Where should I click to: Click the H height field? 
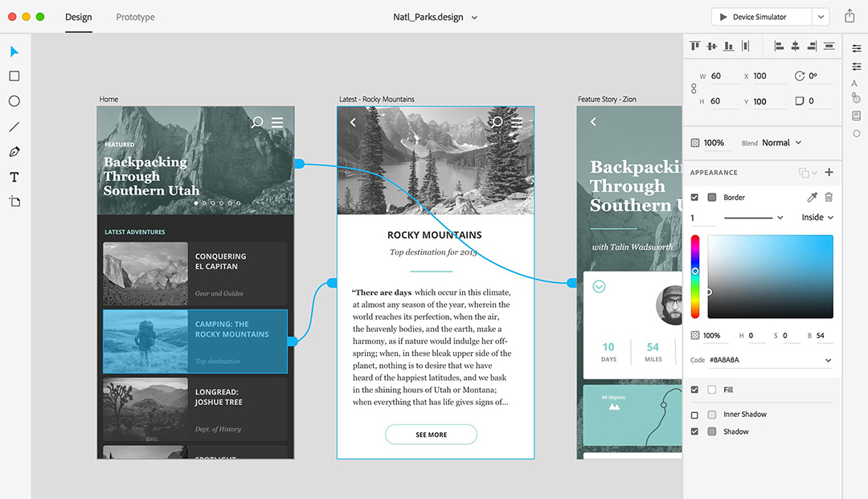pyautogui.click(x=725, y=102)
